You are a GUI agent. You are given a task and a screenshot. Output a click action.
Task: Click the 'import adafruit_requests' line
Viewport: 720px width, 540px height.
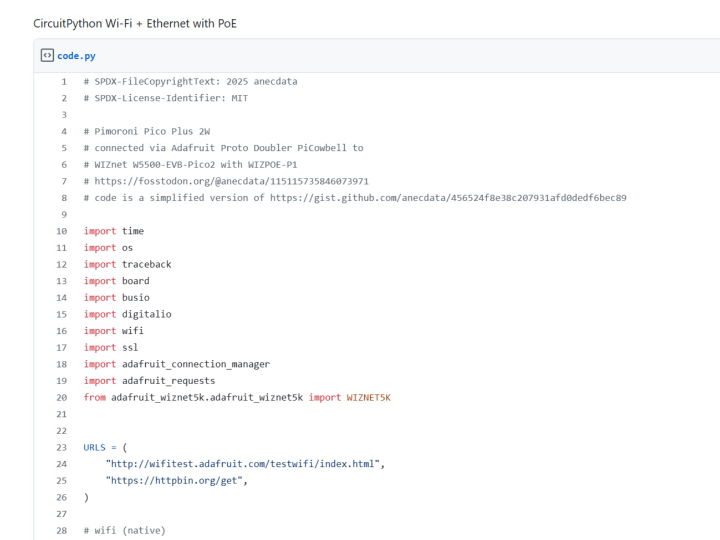150,380
